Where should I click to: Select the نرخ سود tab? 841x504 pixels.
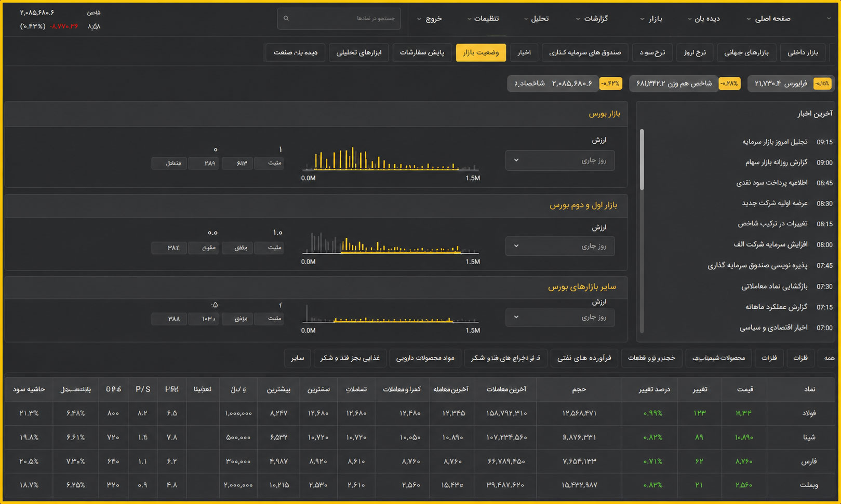[x=652, y=52]
